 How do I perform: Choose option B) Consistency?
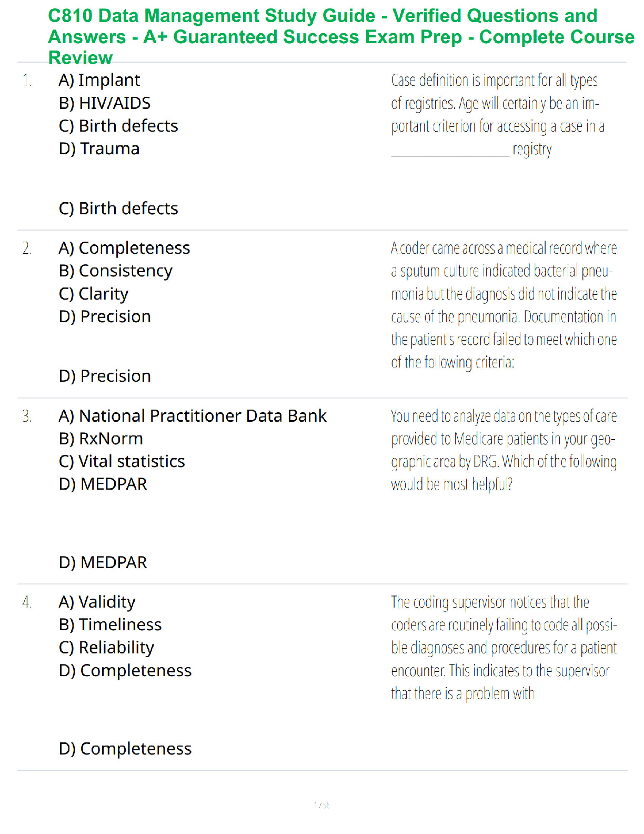[x=116, y=271]
